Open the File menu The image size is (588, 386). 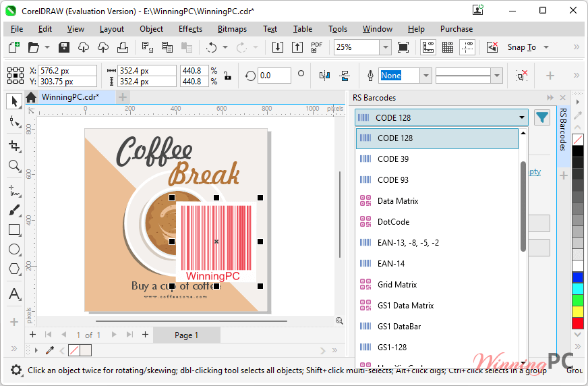(17, 29)
